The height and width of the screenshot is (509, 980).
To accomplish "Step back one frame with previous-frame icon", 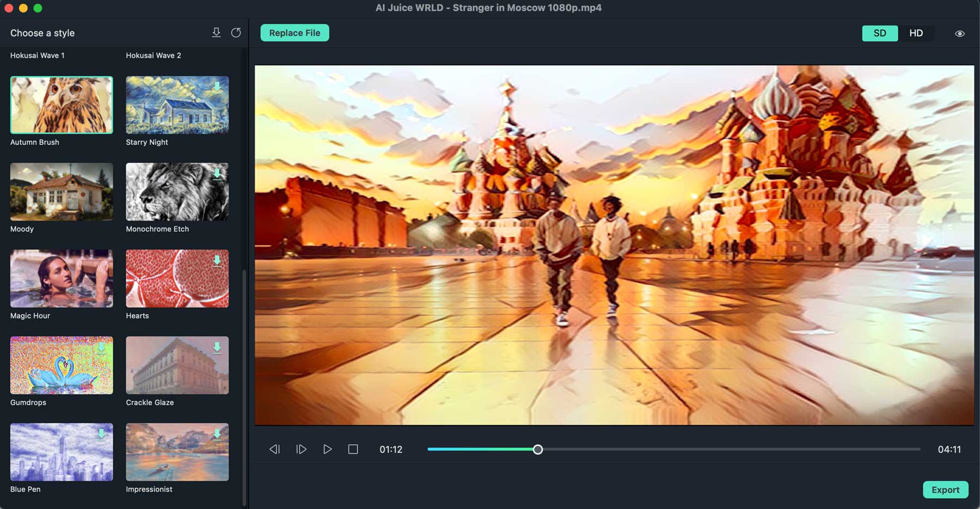I will coord(275,449).
